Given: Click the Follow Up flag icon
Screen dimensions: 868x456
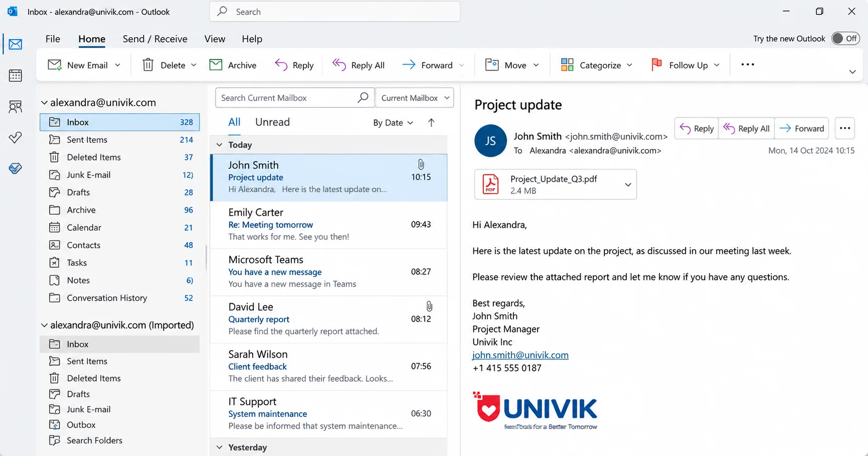Looking at the screenshot, I should click(656, 64).
